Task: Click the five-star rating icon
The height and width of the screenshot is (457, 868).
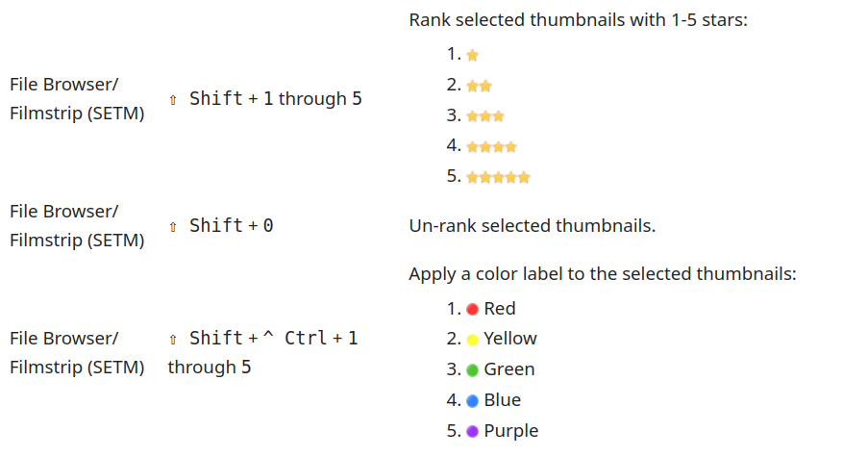Action: click(498, 177)
